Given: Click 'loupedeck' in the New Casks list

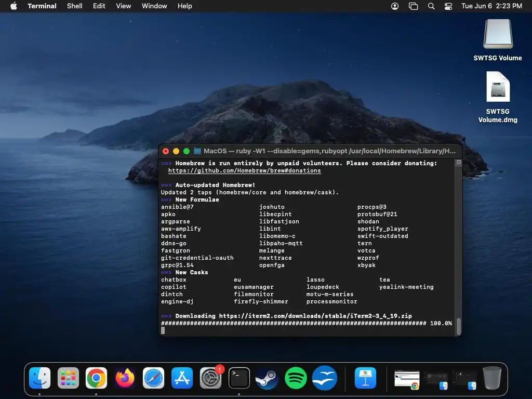Looking at the screenshot, I should tap(323, 287).
